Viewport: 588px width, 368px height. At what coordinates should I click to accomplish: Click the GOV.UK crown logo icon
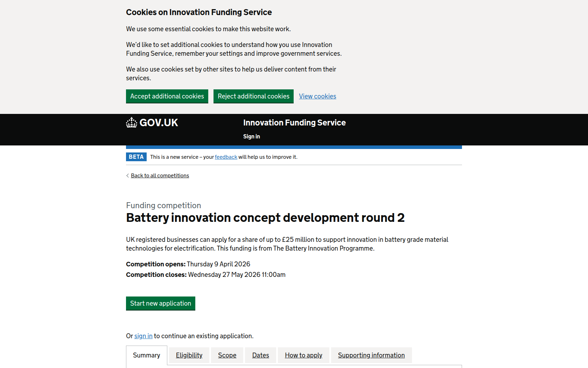tap(132, 123)
